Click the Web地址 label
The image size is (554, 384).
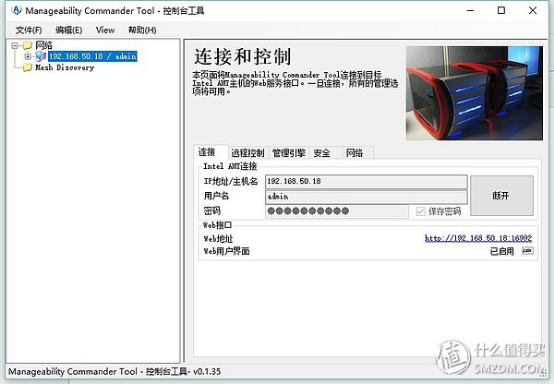click(x=218, y=239)
